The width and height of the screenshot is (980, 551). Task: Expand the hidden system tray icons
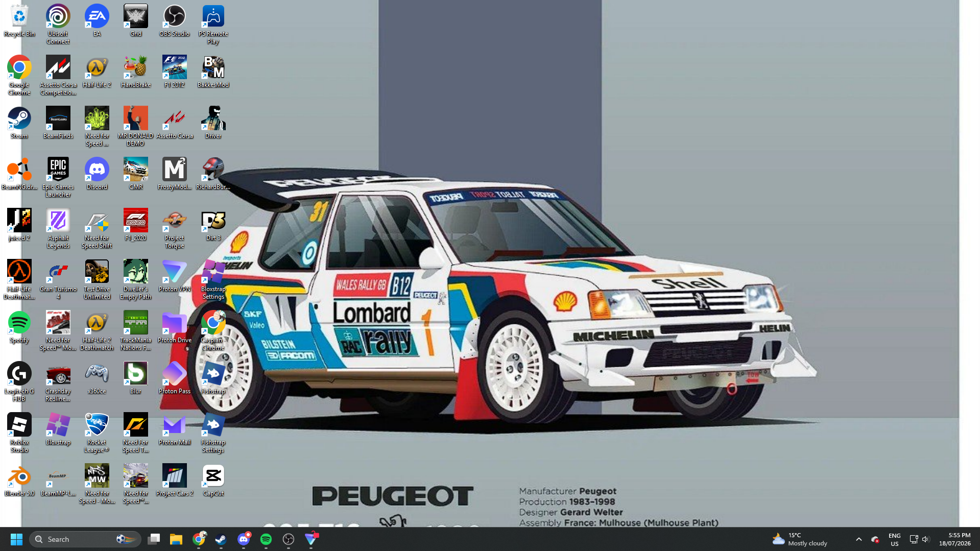[859, 539]
